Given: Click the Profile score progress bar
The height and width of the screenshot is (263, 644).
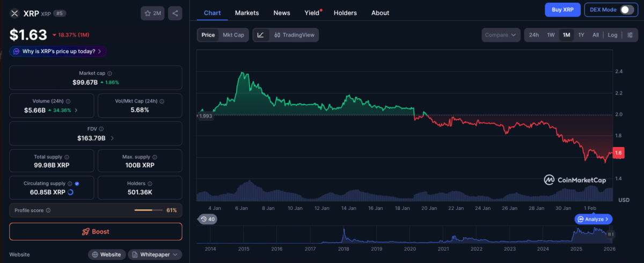Looking at the screenshot, I should [x=149, y=210].
